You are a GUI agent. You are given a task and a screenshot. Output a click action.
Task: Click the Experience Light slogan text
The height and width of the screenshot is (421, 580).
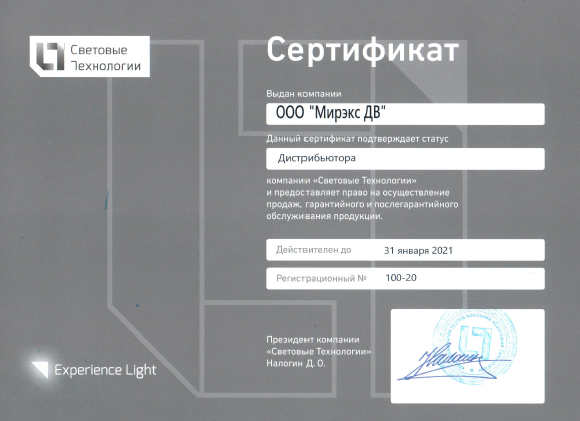coord(105,370)
